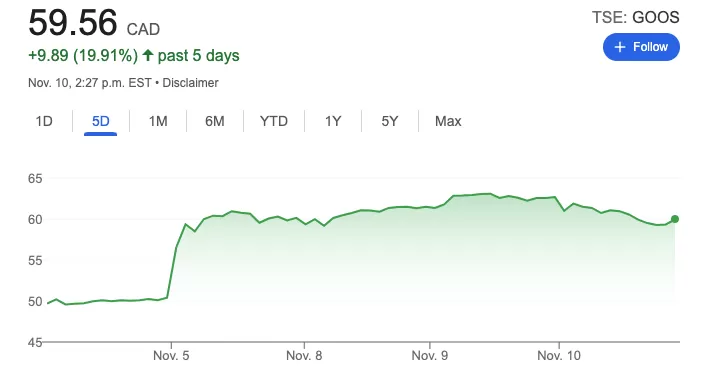Select the 5D time range tab
This screenshot has width=715, height=373.
101,121
